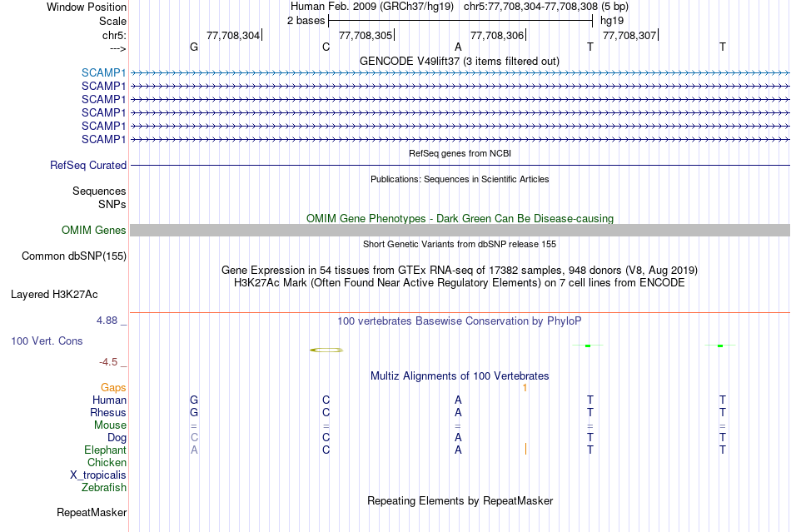Click base C in the Human row
This screenshot has width=791, height=532.
click(x=326, y=400)
